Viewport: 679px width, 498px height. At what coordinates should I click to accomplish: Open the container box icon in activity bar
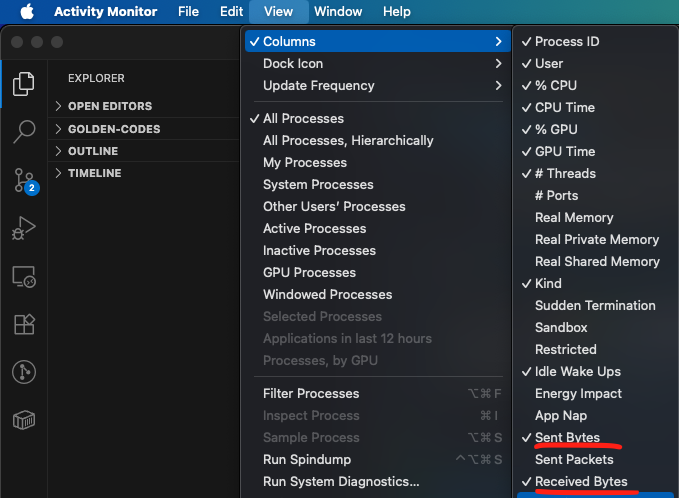pos(24,420)
